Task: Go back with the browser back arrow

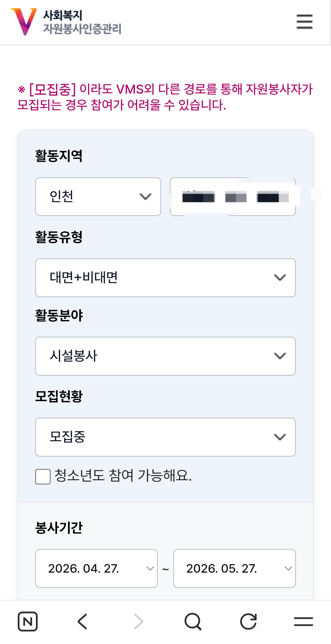Action: [83, 621]
